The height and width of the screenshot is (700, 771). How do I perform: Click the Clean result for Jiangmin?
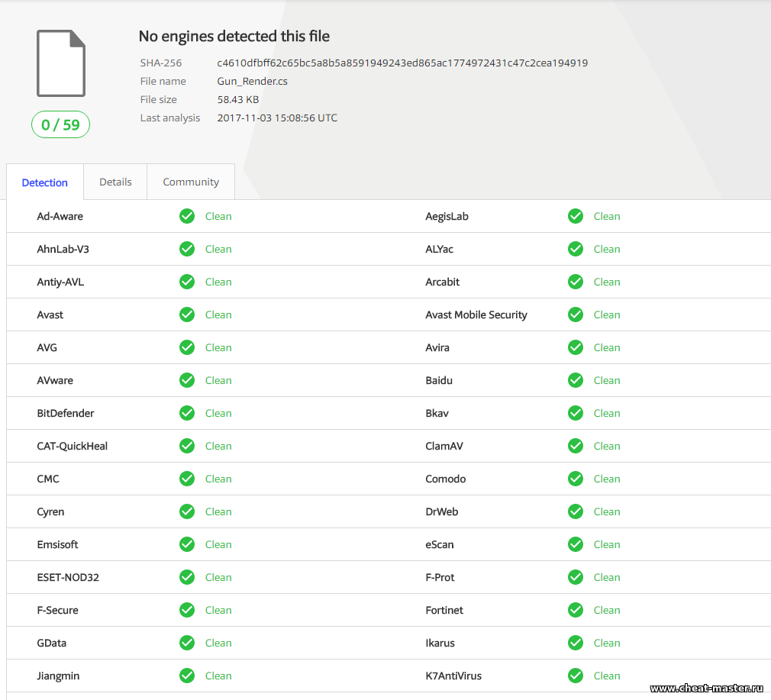[218, 676]
